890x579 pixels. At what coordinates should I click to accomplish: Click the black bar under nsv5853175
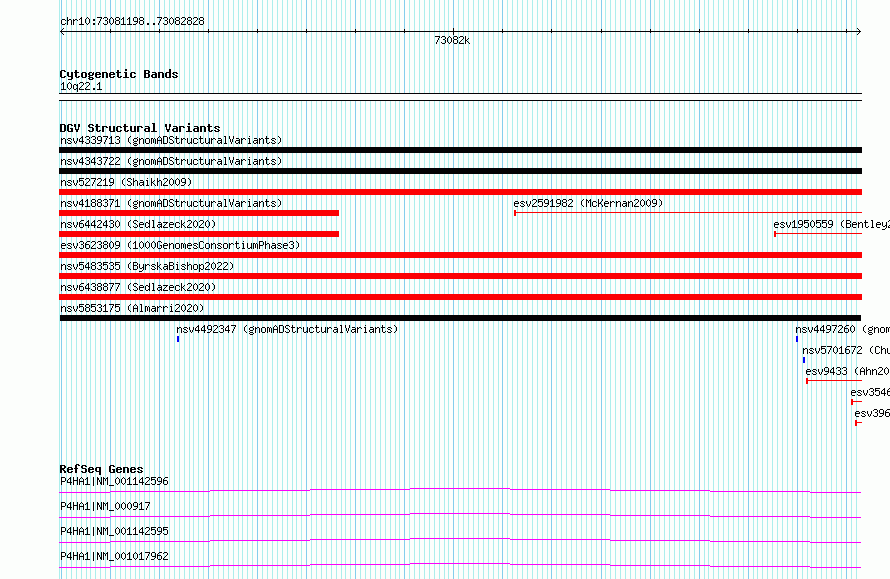pyautogui.click(x=460, y=318)
